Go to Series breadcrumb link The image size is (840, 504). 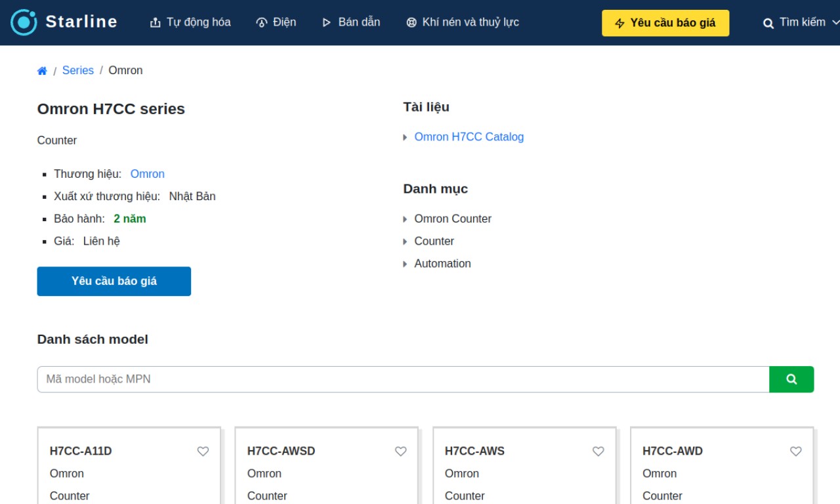(78, 70)
